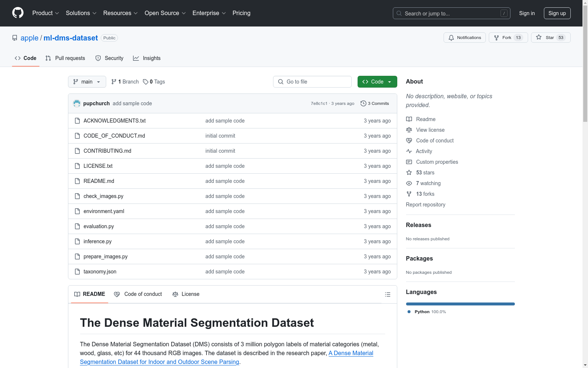This screenshot has height=368, width=588.
Task: Click the initial commit message for CONTRIBUTING.md
Action: tap(220, 151)
